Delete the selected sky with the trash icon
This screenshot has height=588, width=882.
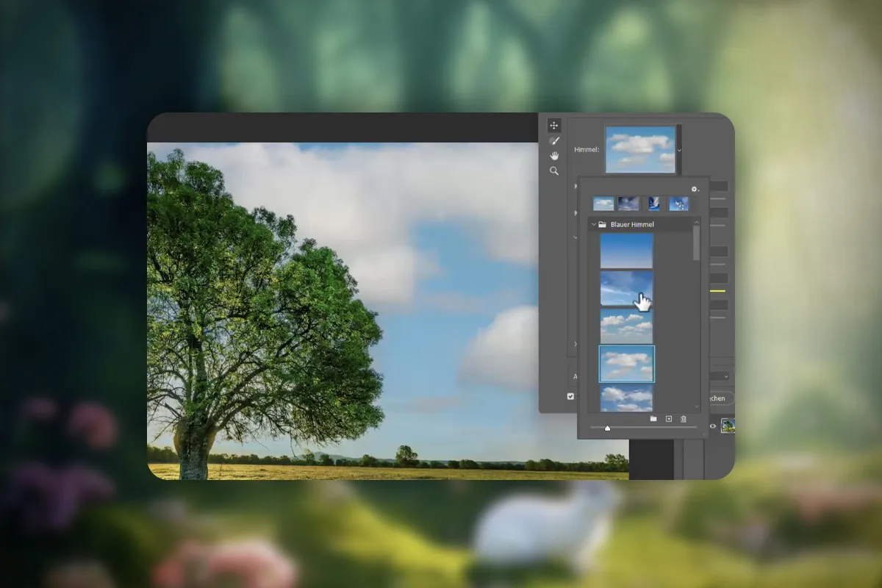(683, 418)
